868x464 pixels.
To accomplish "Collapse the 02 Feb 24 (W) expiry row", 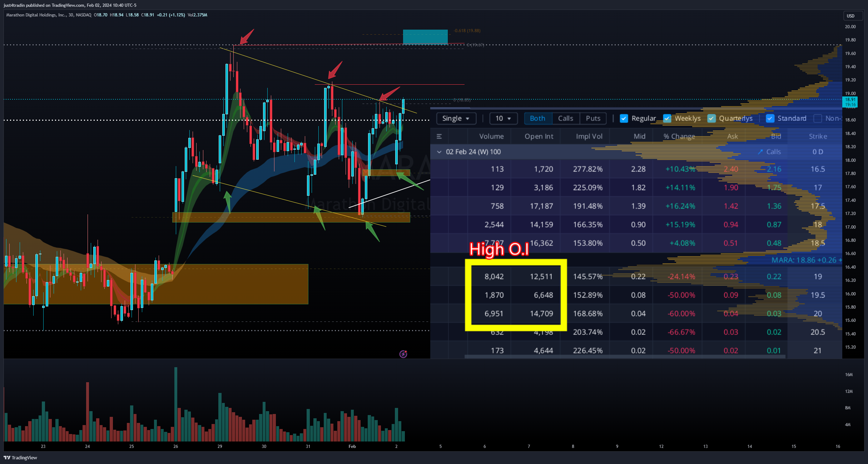I will click(439, 152).
